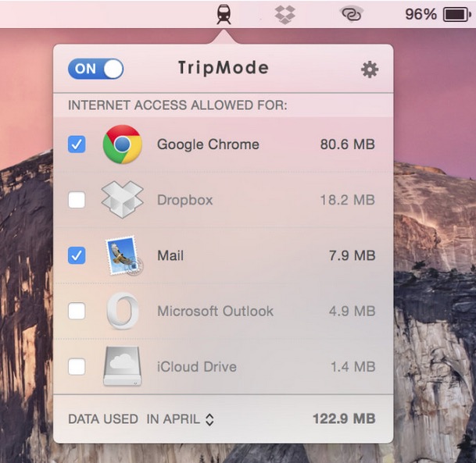Click the 'INTERNET ACCESS ALLOWED FOR:' header

(177, 105)
